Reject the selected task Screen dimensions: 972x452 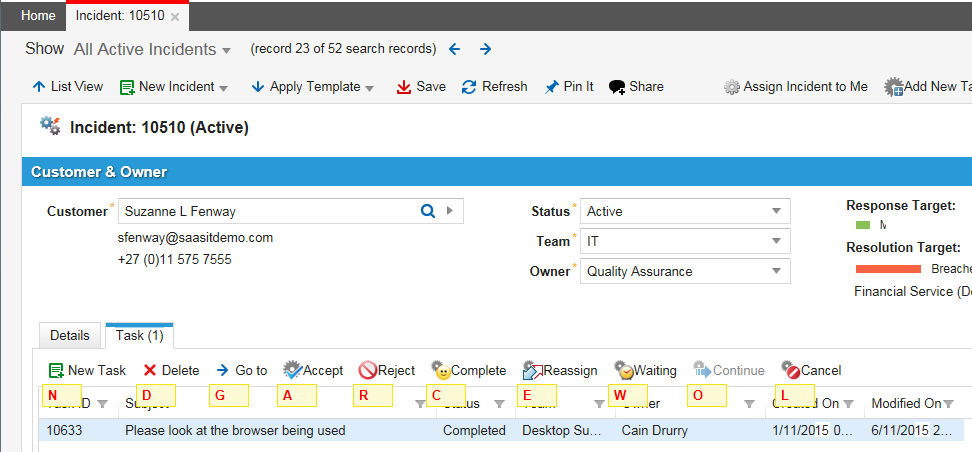387,370
